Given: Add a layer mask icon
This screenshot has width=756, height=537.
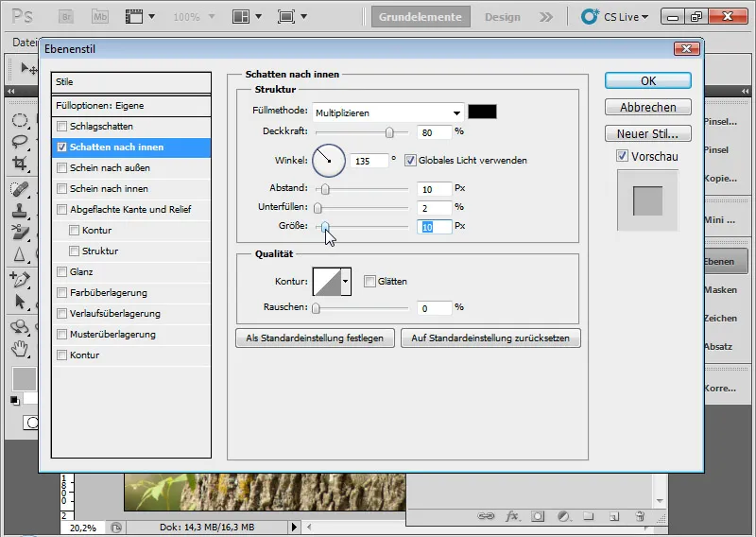Looking at the screenshot, I should pyautogui.click(x=538, y=516).
